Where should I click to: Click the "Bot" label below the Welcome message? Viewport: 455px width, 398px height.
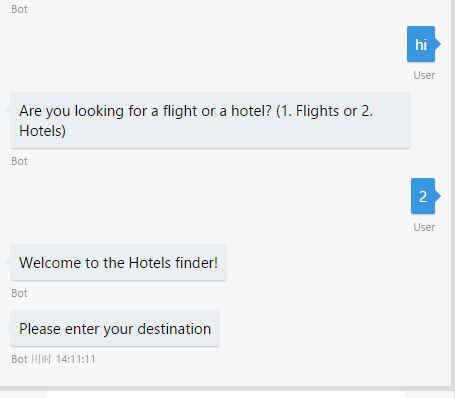pos(19,293)
